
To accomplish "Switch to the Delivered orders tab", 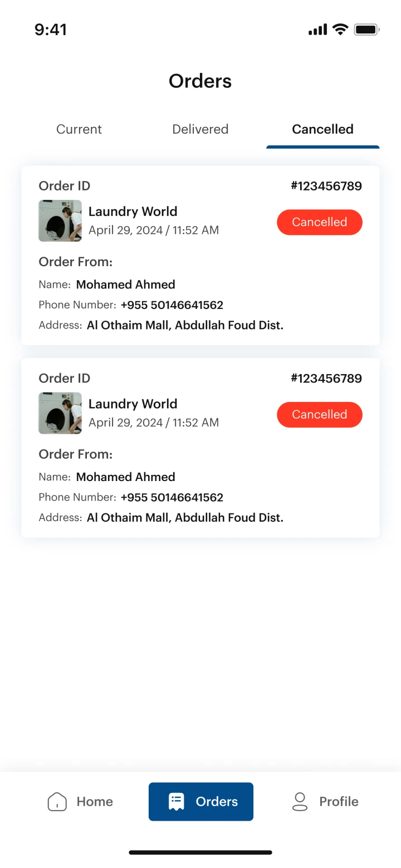I will point(200,129).
